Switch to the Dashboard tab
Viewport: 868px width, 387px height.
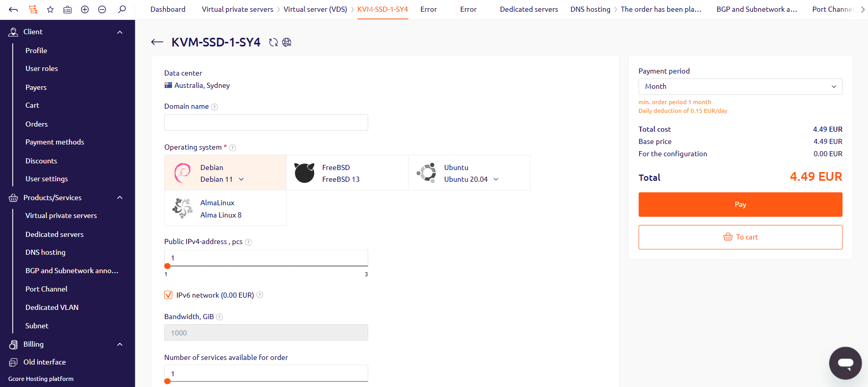[x=168, y=9]
